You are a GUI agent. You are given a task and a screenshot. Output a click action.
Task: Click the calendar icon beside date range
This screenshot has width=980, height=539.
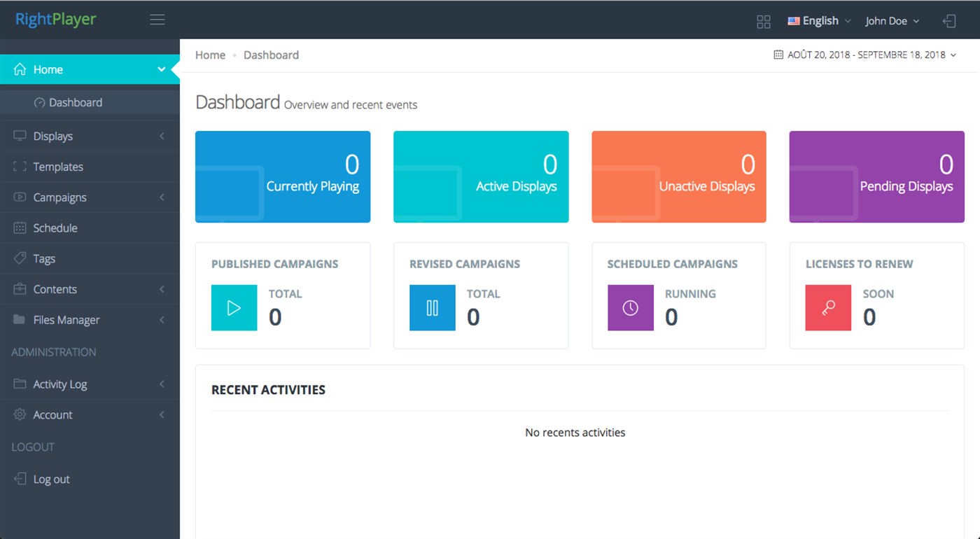[778, 55]
